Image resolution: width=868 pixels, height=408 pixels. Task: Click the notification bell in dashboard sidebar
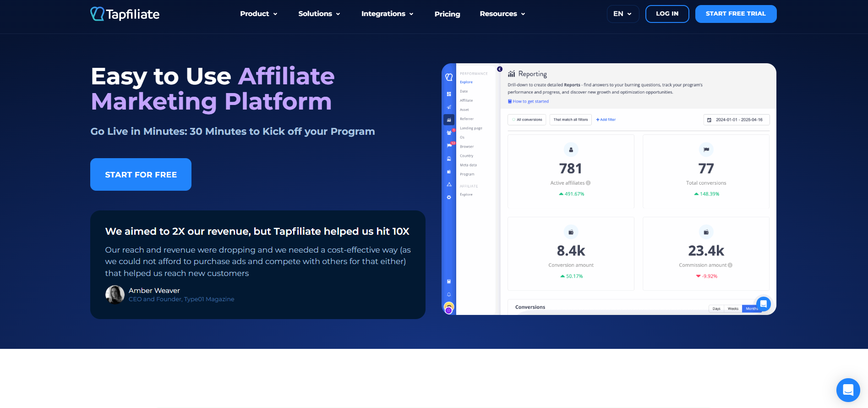449,294
